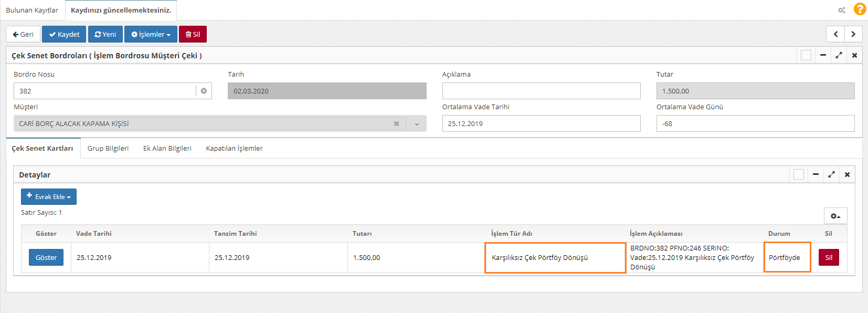
Task: Toggle the checkbox in Çek Senet Bordroları header
Action: pos(806,55)
